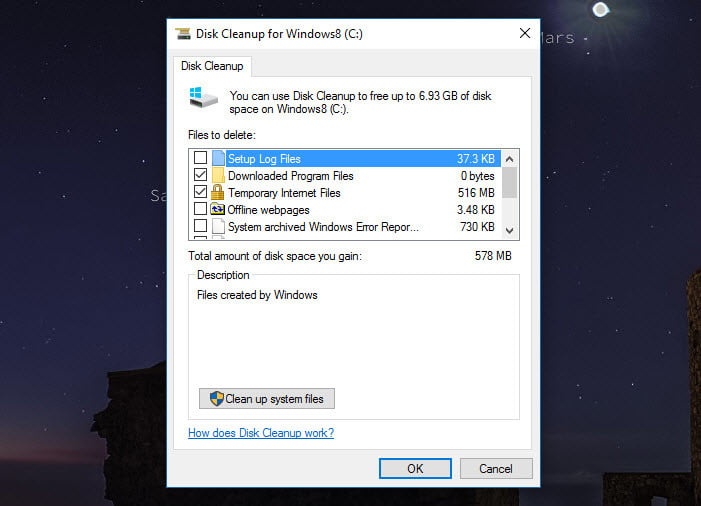Click the System archived Windows Error Report icon

(218, 227)
